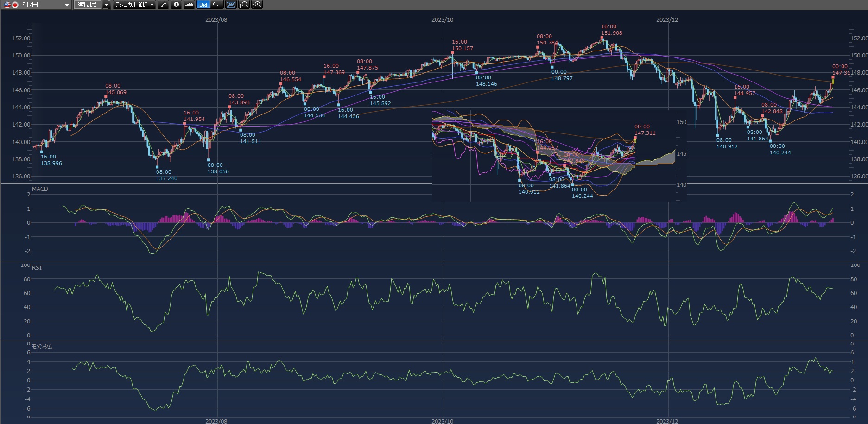Click the 137.240 low price marker
868x424 pixels.
[166, 178]
